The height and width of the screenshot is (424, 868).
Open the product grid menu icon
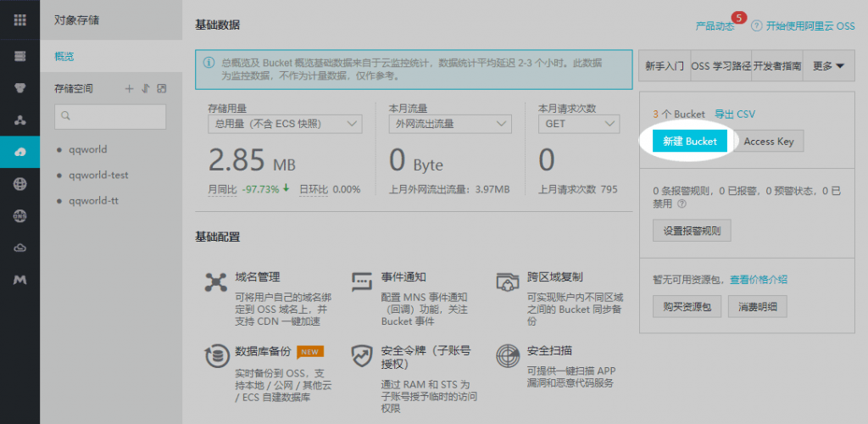click(x=19, y=20)
